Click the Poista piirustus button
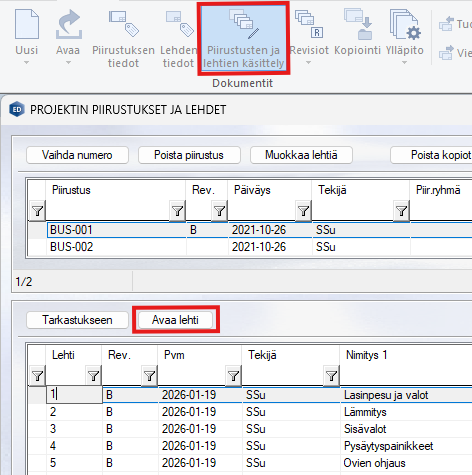Viewport: 472px width, 475px height. tap(189, 155)
